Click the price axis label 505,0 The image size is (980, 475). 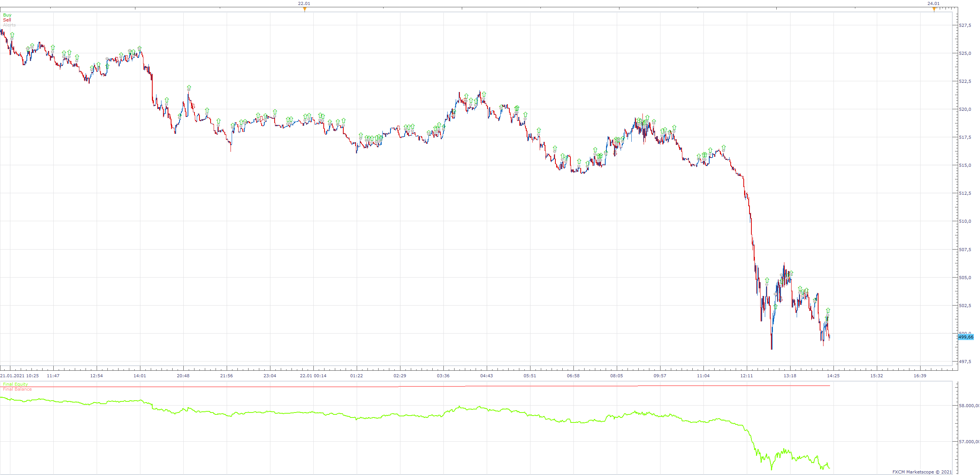(965, 278)
